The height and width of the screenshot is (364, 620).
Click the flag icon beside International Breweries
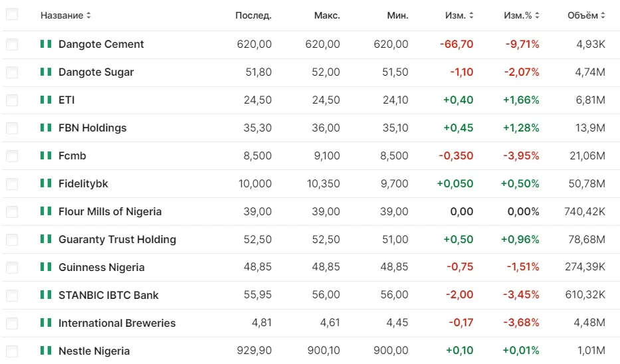point(46,323)
